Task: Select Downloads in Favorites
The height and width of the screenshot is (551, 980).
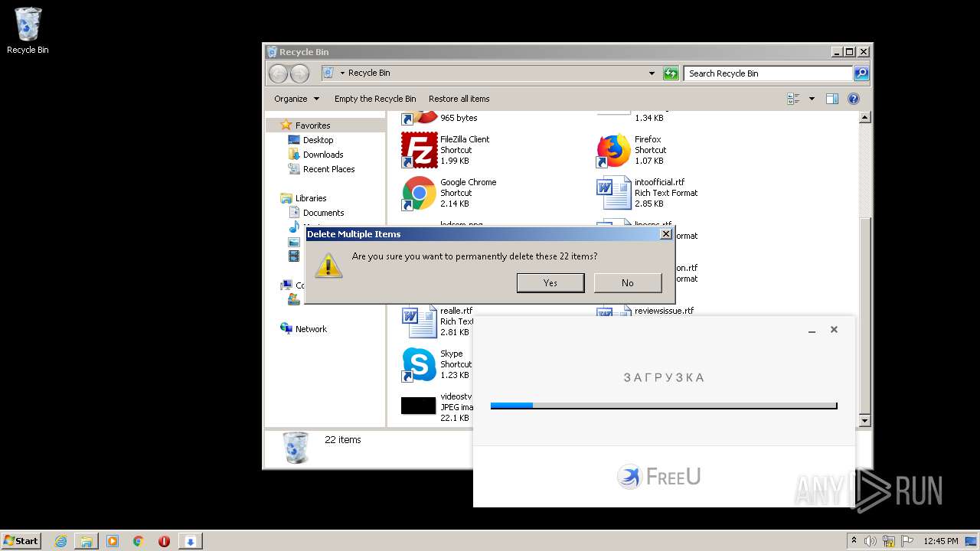Action: pyautogui.click(x=322, y=155)
